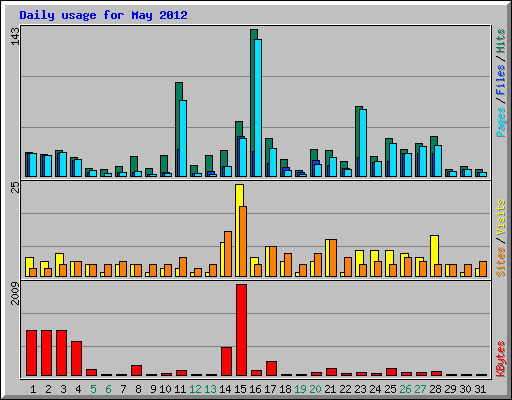
Task: Click the Files legend label
Action: pyautogui.click(x=500, y=80)
